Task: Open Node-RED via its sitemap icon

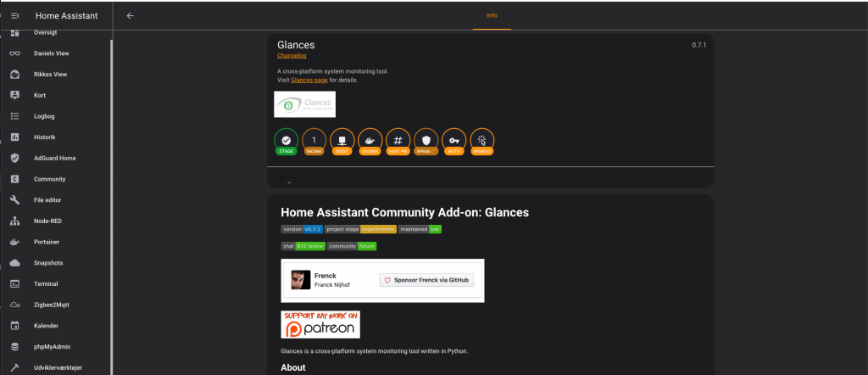Action: [x=15, y=221]
